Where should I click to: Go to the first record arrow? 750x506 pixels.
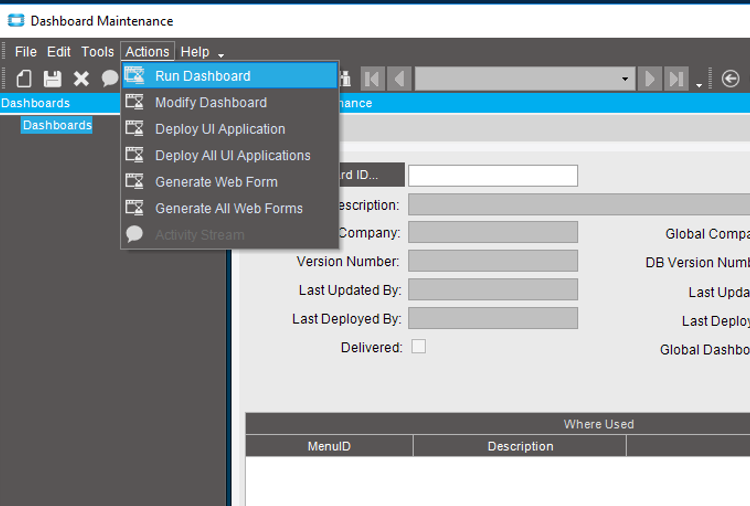(x=373, y=78)
